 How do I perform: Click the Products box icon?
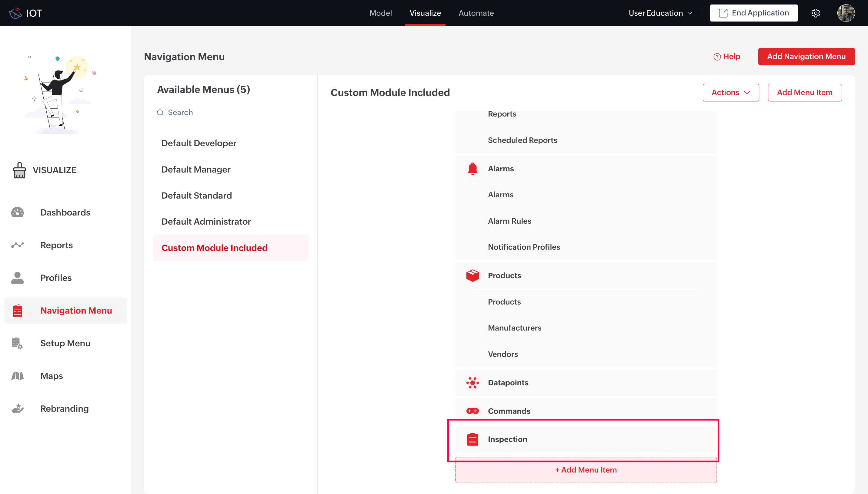coord(472,275)
